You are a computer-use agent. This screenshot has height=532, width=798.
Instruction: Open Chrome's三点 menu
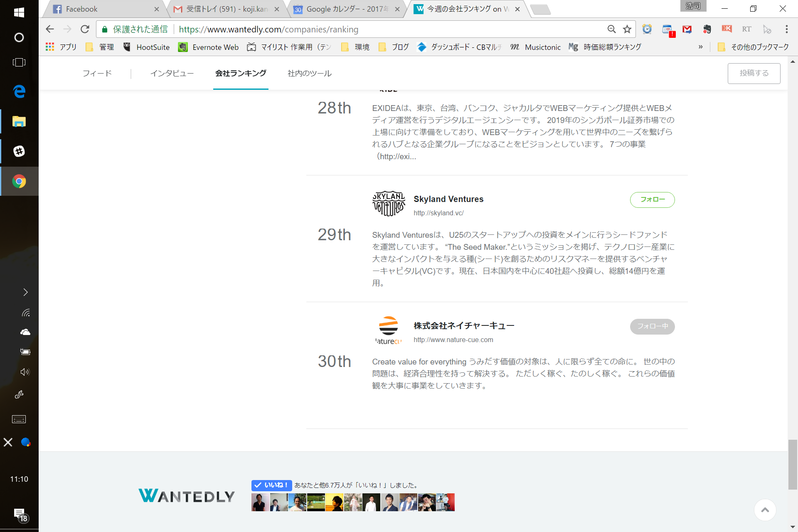click(786, 29)
